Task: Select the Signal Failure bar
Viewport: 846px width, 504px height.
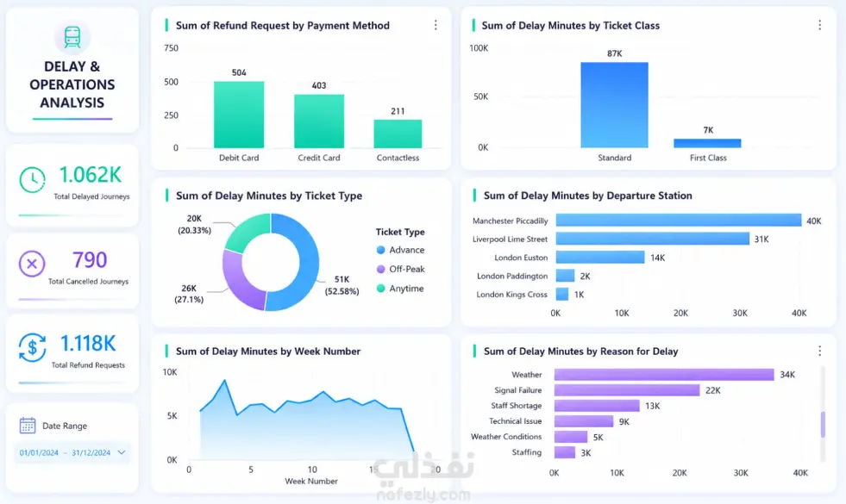Action: point(627,389)
